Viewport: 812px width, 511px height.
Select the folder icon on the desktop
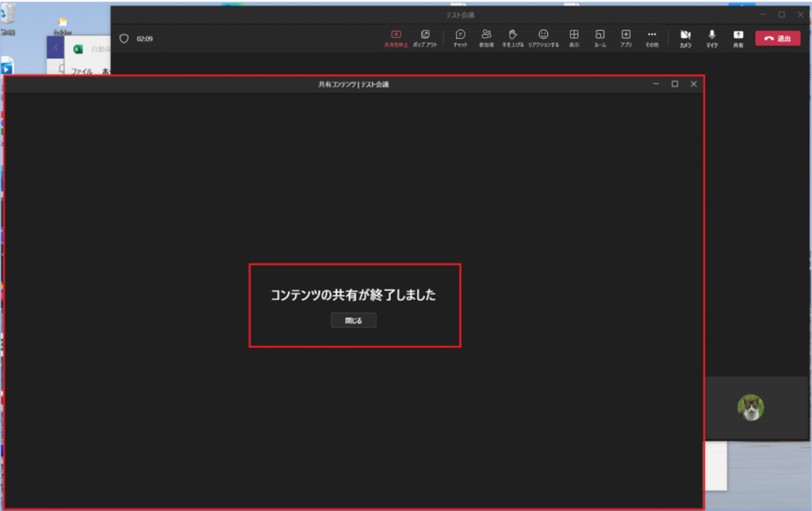pos(62,23)
